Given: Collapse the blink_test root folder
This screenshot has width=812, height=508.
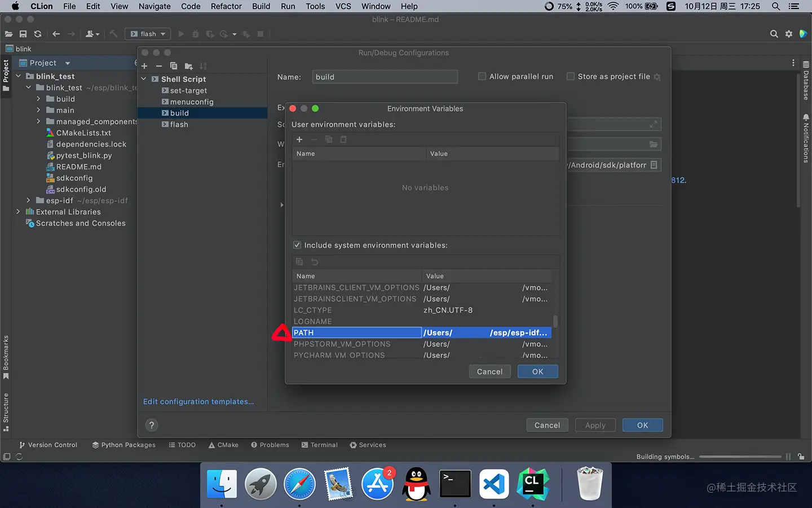Looking at the screenshot, I should click(19, 76).
